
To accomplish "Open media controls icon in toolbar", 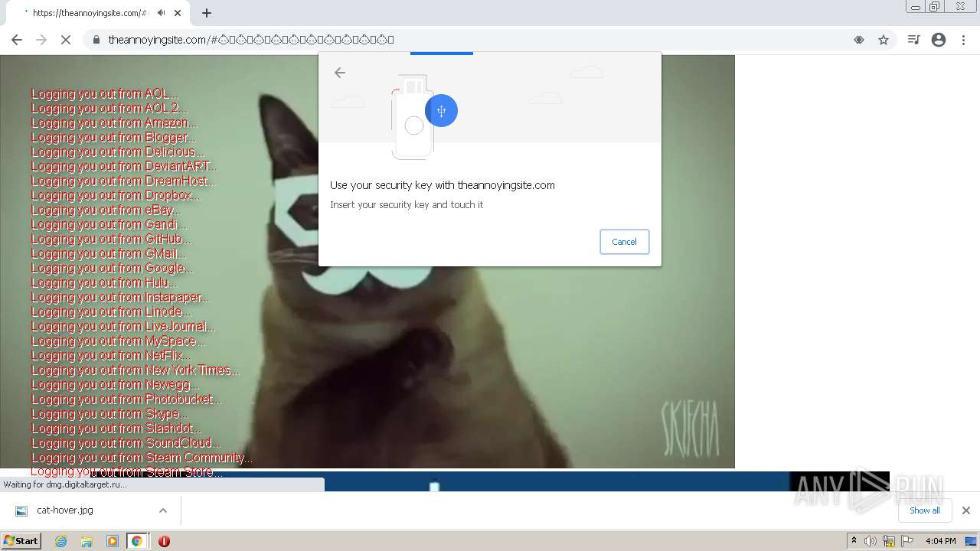I will point(913,40).
